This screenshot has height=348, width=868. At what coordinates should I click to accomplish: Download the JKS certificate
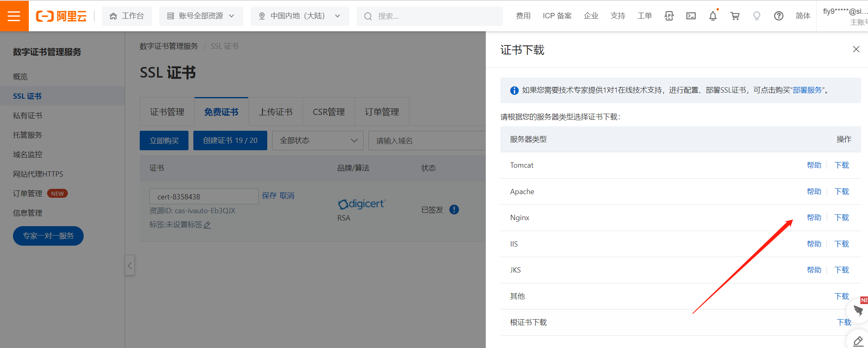coord(842,270)
